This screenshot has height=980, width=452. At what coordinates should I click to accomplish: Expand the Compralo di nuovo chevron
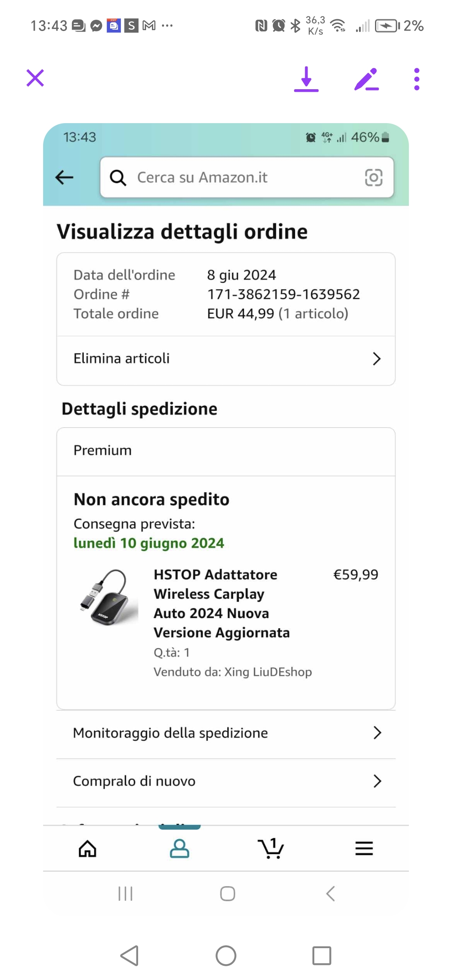click(377, 781)
